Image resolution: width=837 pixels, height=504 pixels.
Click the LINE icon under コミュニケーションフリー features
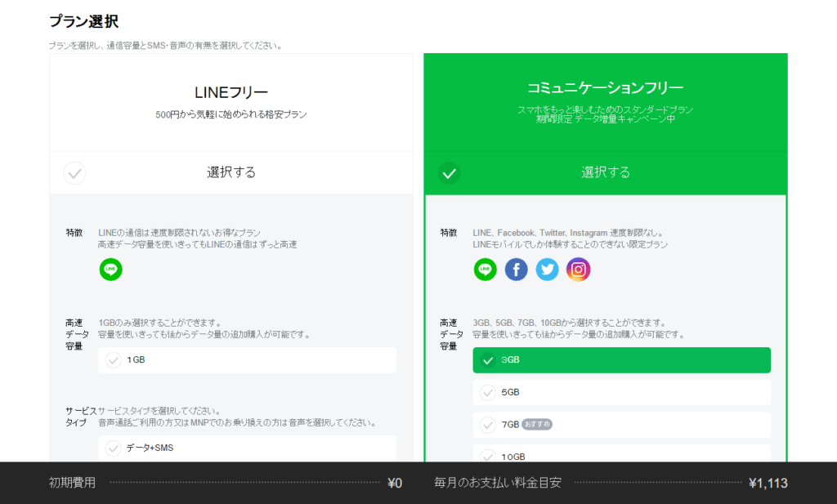[486, 270]
